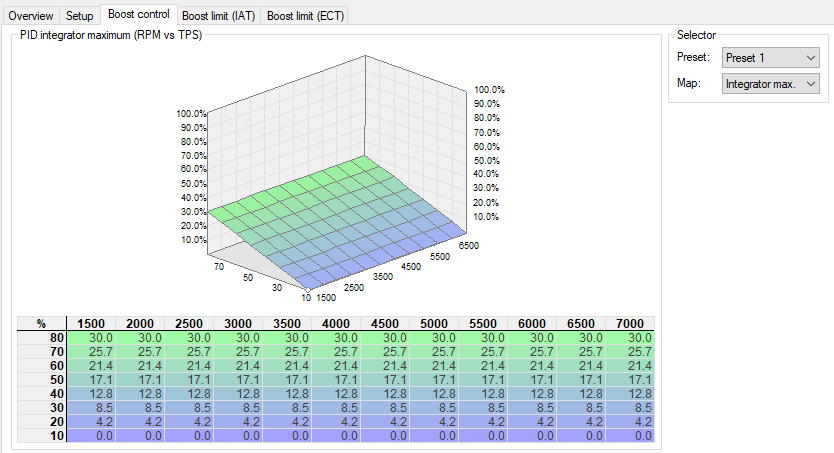Select the 17.1 cell at 50% and 5500 RPM
Screen dimensions: 834x453
point(482,380)
